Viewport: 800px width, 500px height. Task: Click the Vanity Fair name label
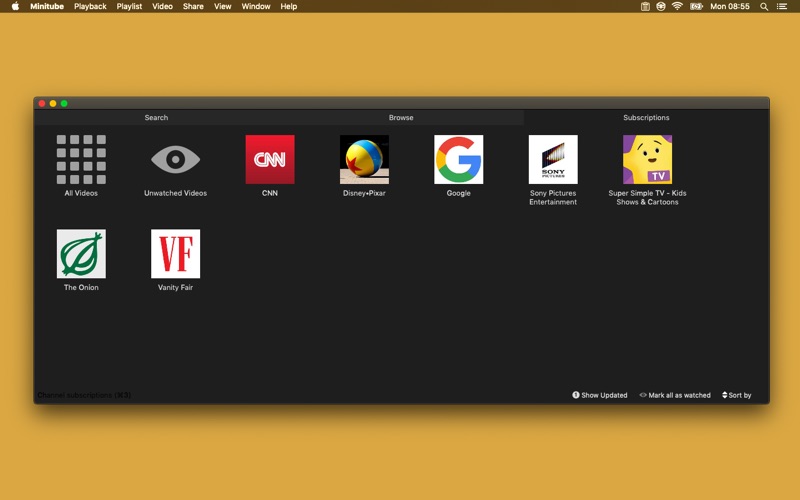coord(176,287)
